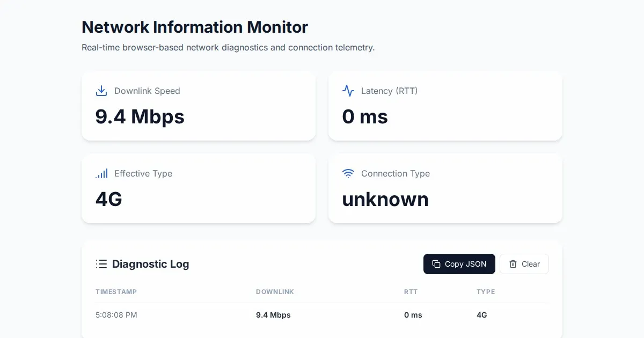The image size is (644, 338).
Task: Select the RTT column header
Action: [x=411, y=292]
